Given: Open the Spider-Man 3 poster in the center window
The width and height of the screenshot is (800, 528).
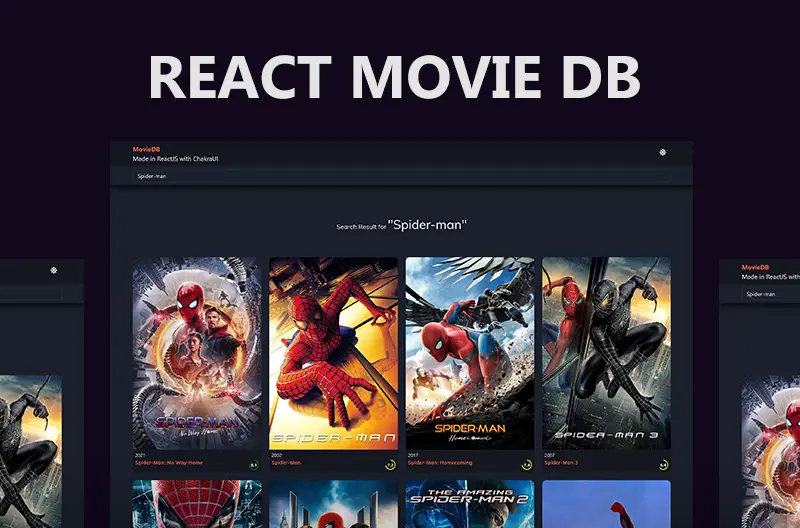Looking at the screenshot, I should tap(606, 353).
